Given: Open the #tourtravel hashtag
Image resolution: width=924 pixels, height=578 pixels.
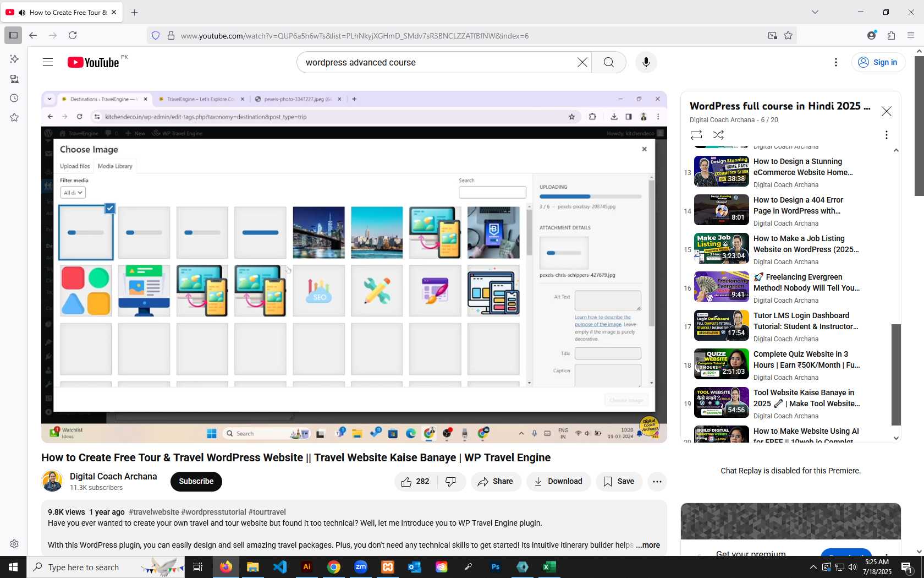Looking at the screenshot, I should pos(267,512).
